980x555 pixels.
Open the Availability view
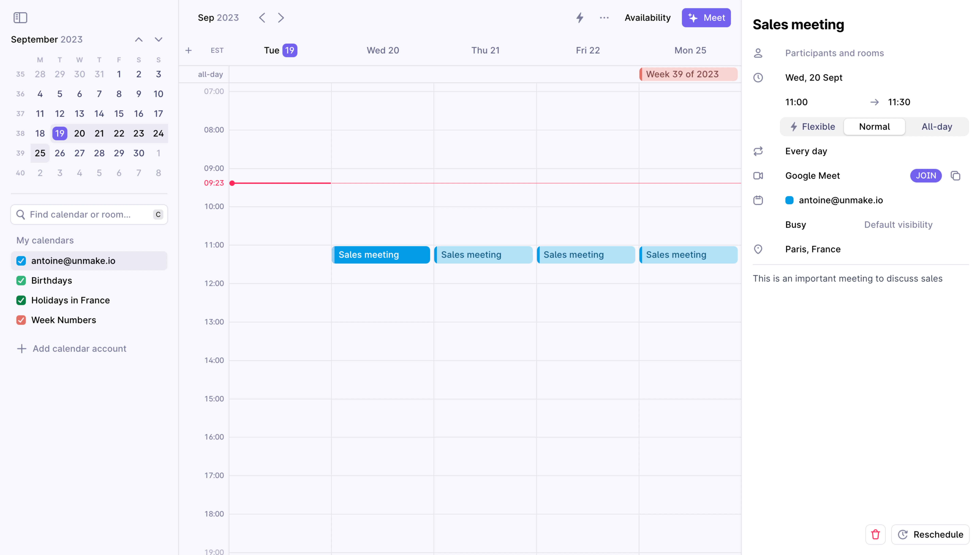[x=648, y=18]
